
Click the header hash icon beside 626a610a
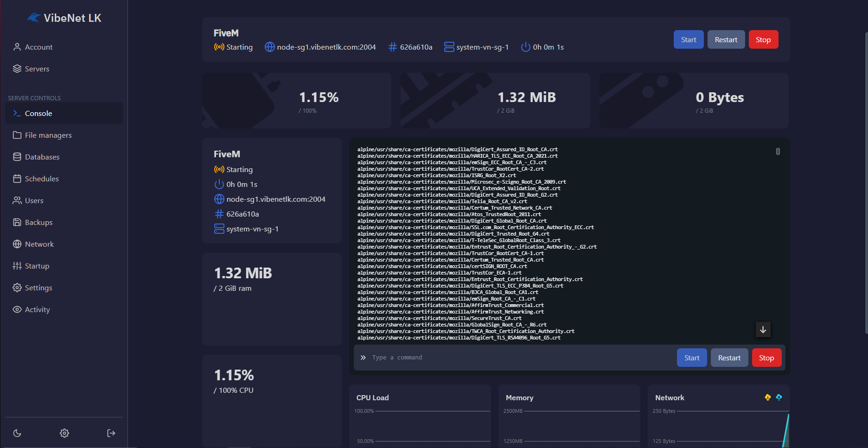click(x=392, y=47)
